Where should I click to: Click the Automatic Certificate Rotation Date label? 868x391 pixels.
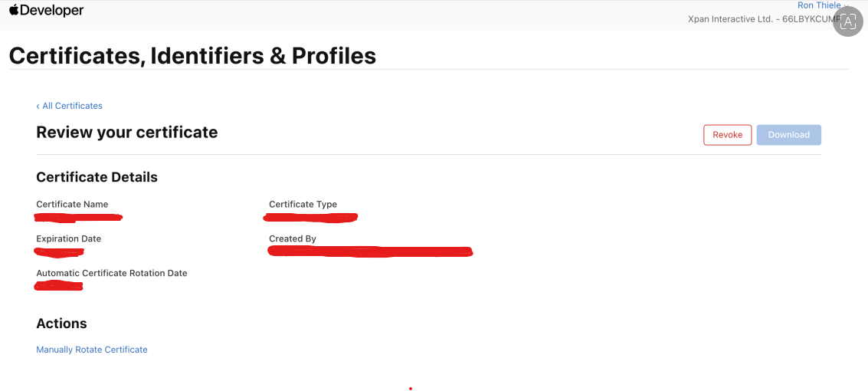[x=112, y=274]
